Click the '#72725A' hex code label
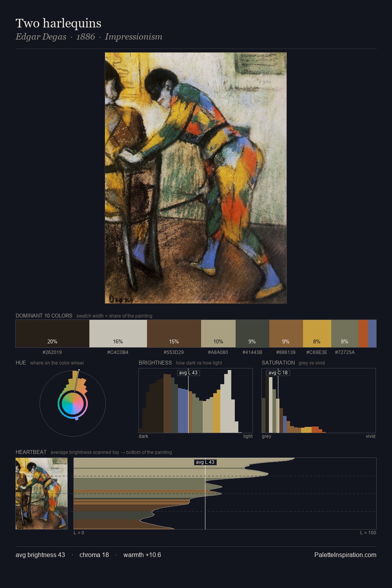 [345, 352]
